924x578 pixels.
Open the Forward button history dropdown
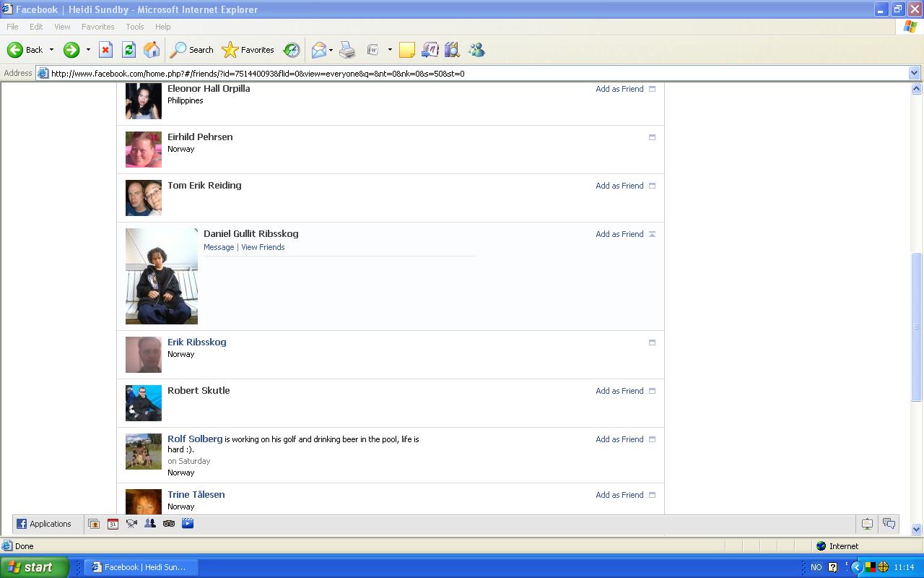(x=88, y=50)
